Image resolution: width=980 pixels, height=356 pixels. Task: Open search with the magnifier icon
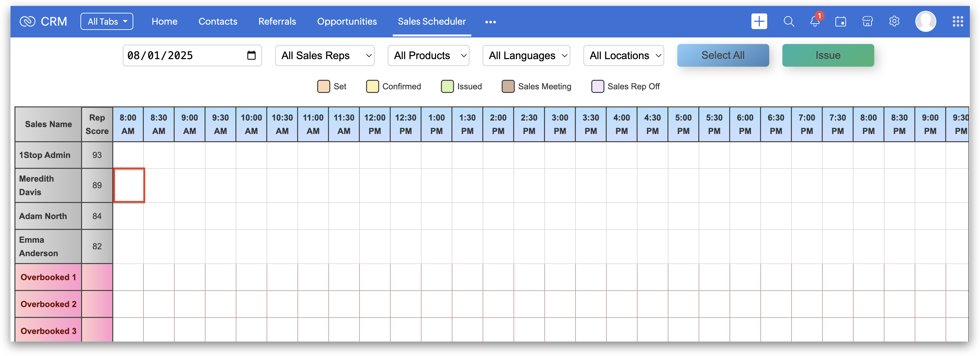click(789, 21)
